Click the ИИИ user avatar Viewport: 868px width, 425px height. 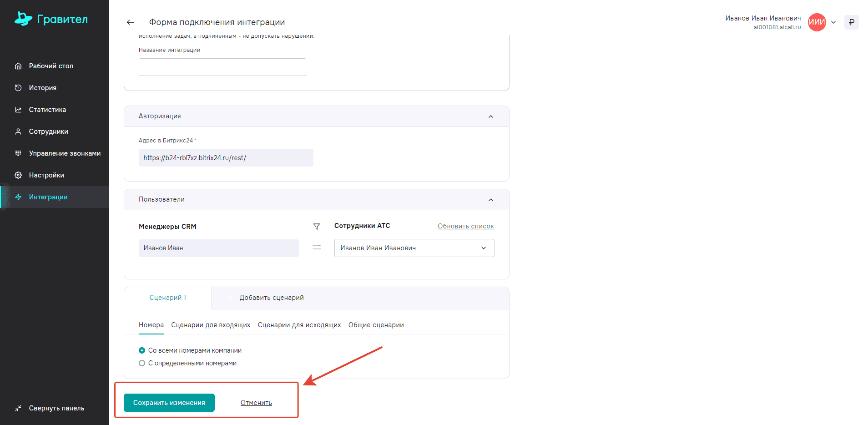click(817, 22)
